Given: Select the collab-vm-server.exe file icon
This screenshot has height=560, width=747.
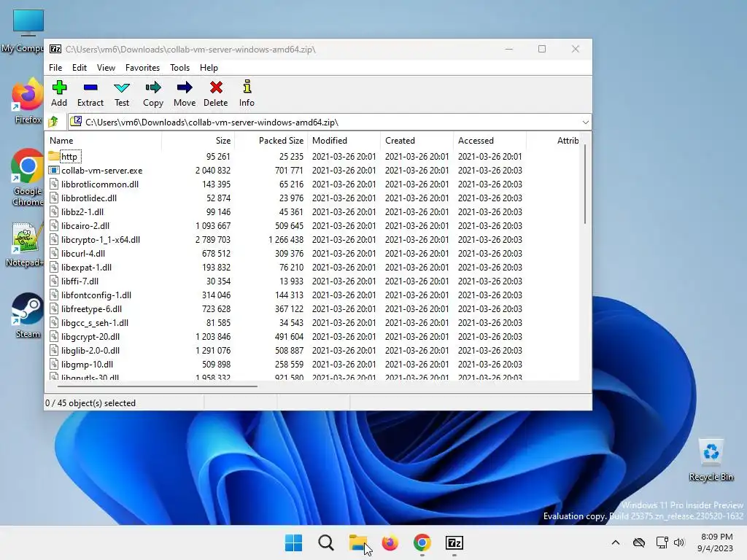Looking at the screenshot, I should [54, 170].
